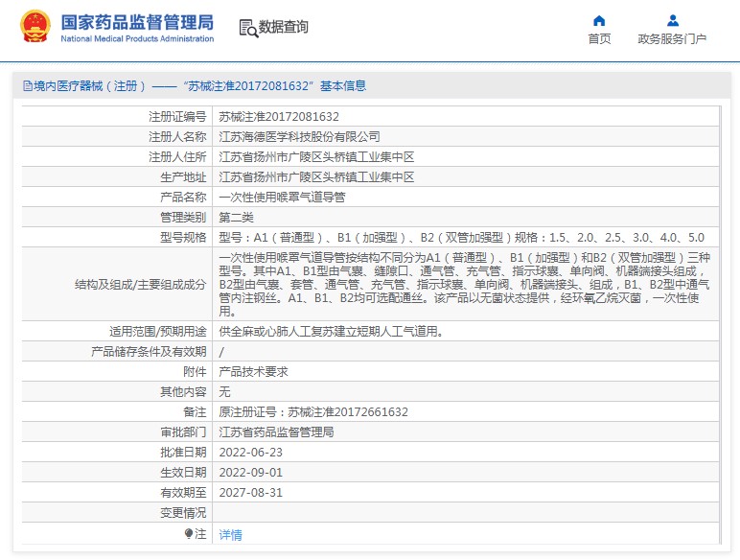Click the expiry date 2027-08-31 cell
The width and height of the screenshot is (740, 560).
[249, 492]
